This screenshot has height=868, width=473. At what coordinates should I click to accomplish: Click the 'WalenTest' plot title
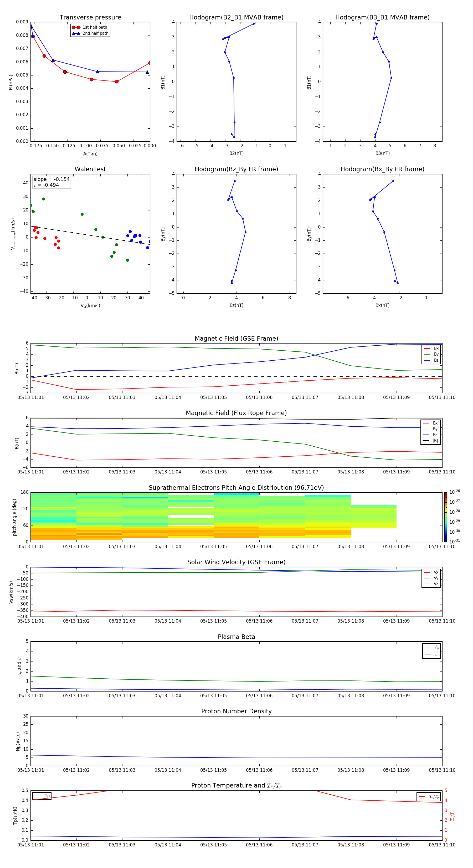(x=90, y=169)
